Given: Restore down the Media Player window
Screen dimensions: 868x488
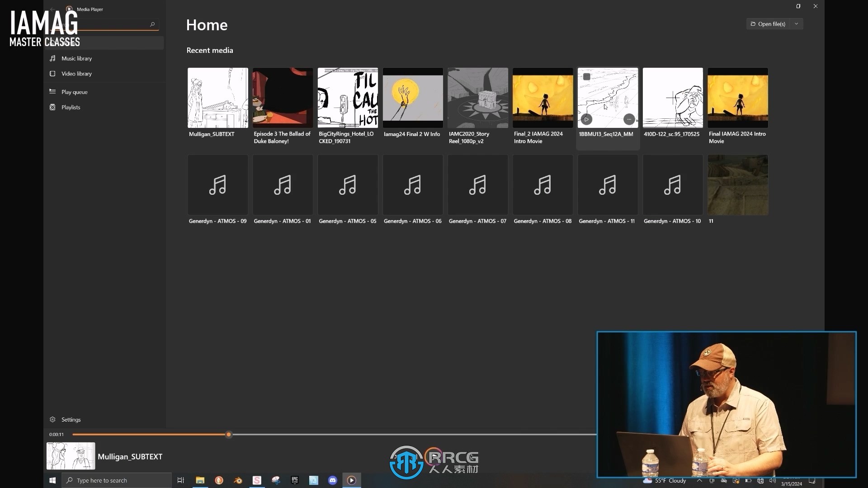Looking at the screenshot, I should pos(798,6).
